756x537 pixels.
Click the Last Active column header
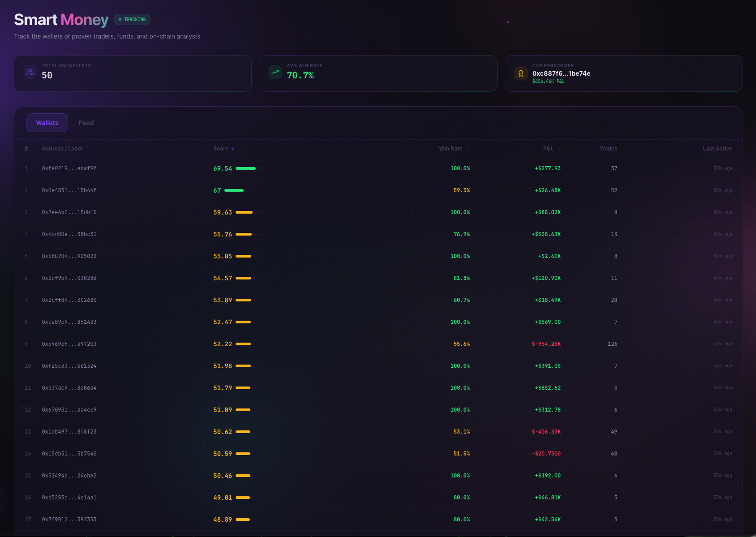(717, 148)
